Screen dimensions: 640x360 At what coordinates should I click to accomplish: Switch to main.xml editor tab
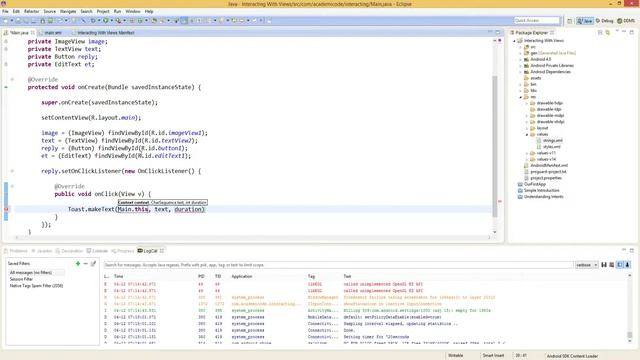(x=53, y=32)
